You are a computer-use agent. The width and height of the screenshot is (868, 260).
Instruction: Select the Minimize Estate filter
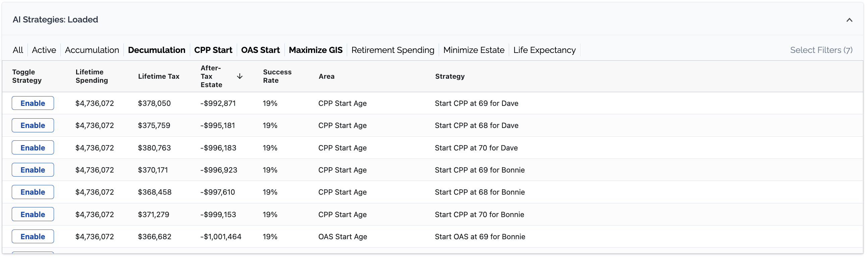474,50
